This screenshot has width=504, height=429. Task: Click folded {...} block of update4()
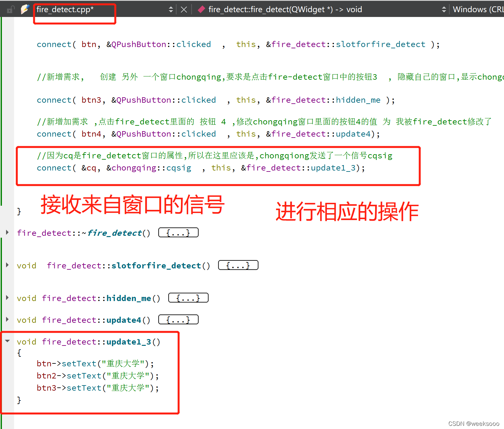point(178,320)
